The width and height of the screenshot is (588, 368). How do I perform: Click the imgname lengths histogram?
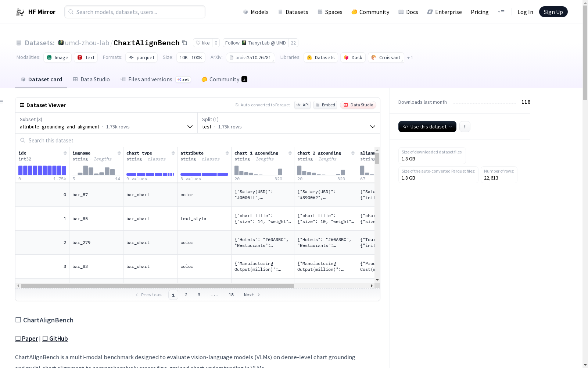(x=96, y=170)
